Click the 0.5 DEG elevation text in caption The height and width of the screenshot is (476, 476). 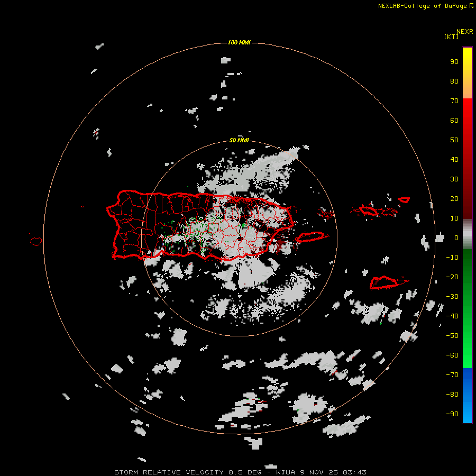245,472
